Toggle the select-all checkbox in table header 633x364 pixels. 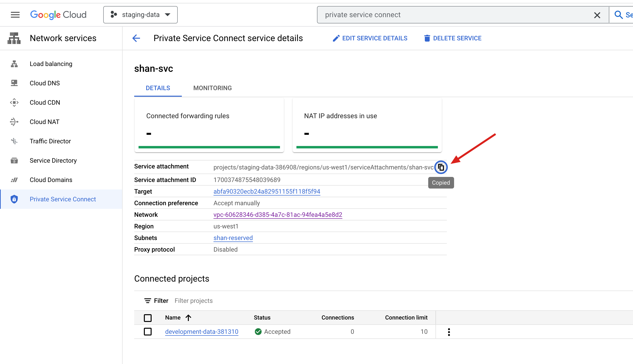[x=147, y=318]
